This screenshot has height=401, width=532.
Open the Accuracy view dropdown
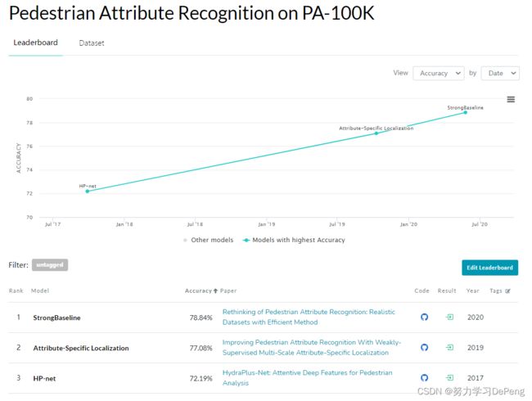[439, 74]
